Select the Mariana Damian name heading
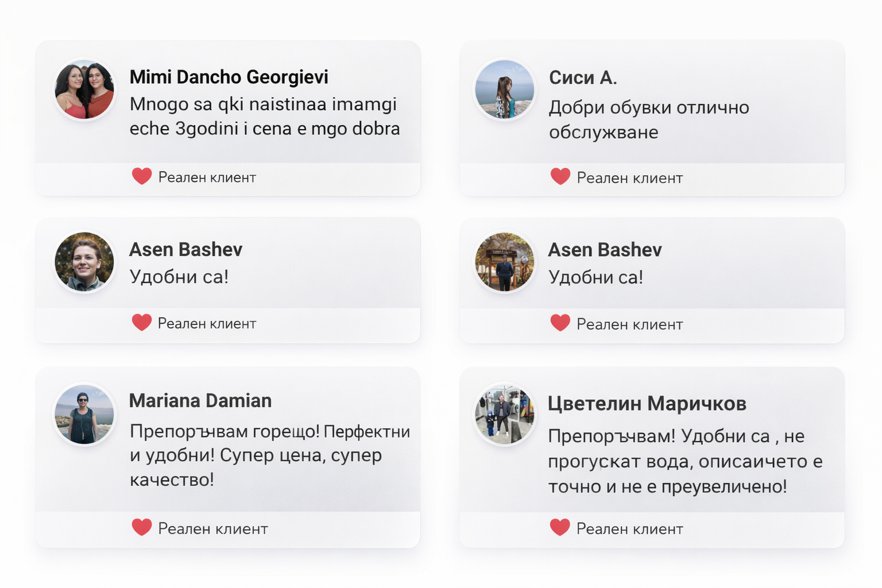The height and width of the screenshot is (588, 882). (x=200, y=401)
